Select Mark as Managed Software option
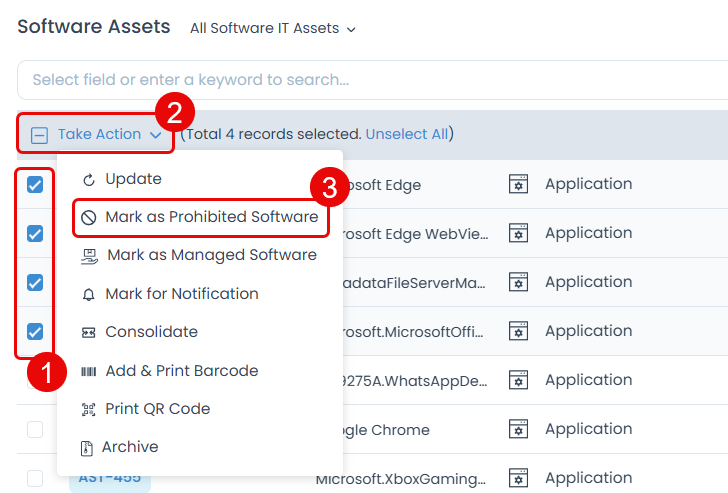This screenshot has width=728, height=493. (x=211, y=255)
